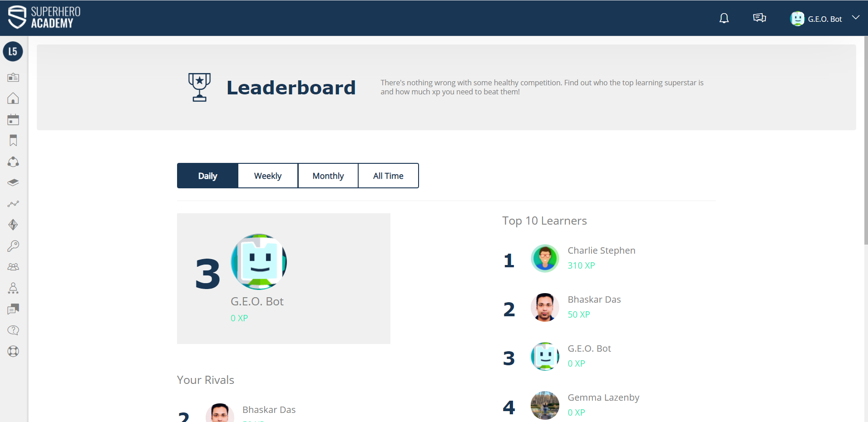The image size is (868, 422).
Task: Switch to the Weekly leaderboard tab
Action: tap(268, 176)
